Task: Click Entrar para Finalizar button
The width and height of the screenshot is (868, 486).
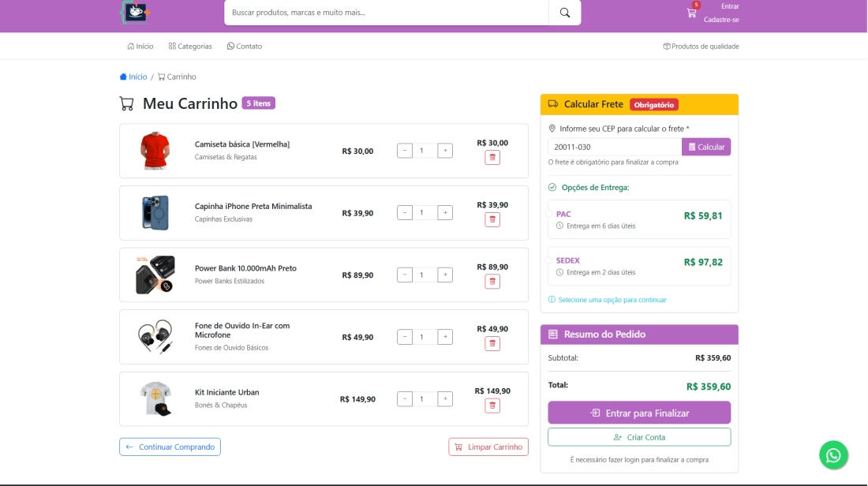Action: point(639,413)
